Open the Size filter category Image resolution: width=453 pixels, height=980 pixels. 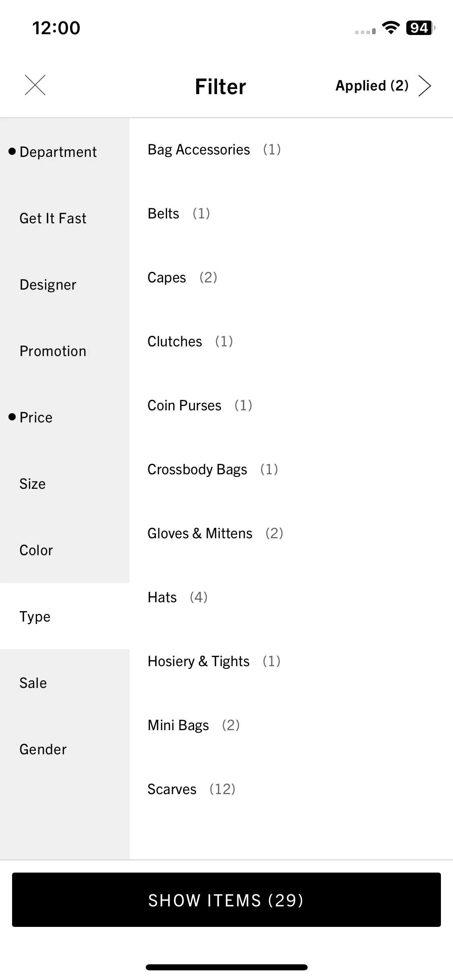65,484
